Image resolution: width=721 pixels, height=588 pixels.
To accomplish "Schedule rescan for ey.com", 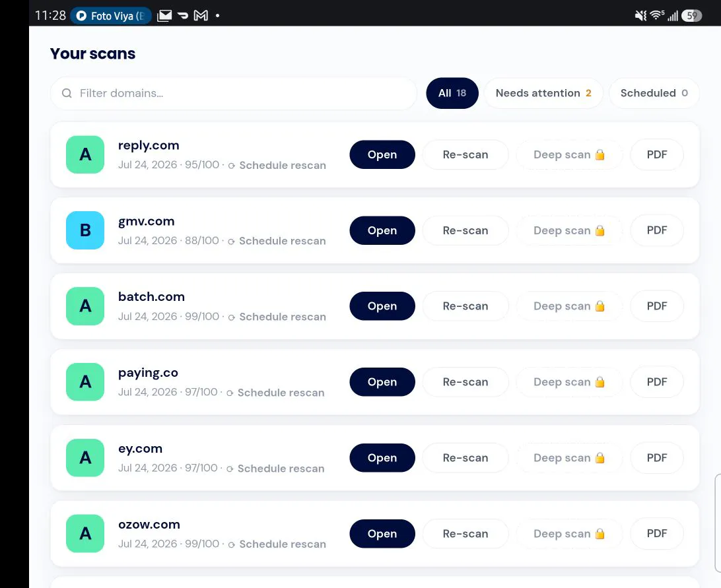I will pyautogui.click(x=275, y=469).
